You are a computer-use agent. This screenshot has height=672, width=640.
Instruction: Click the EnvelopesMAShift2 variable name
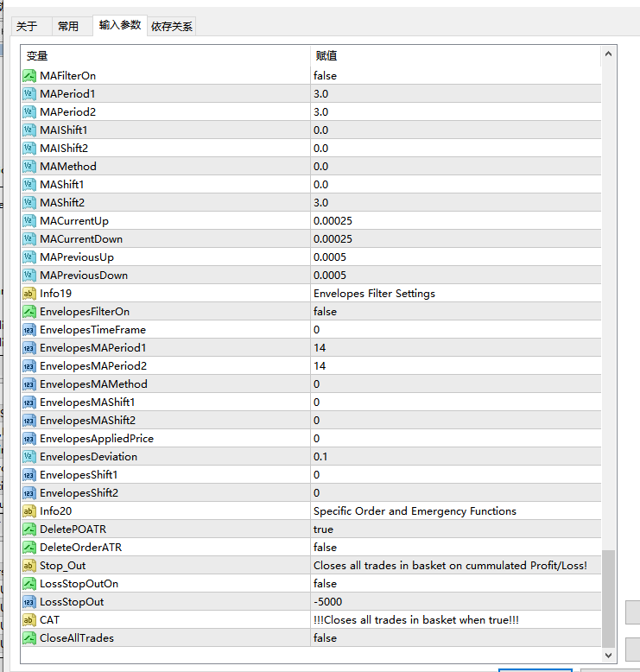(87, 421)
